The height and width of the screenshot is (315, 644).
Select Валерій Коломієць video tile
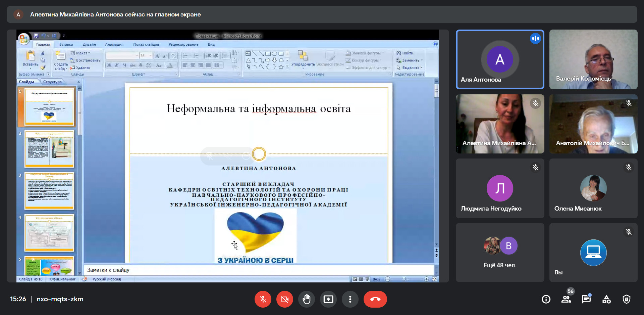(593, 59)
